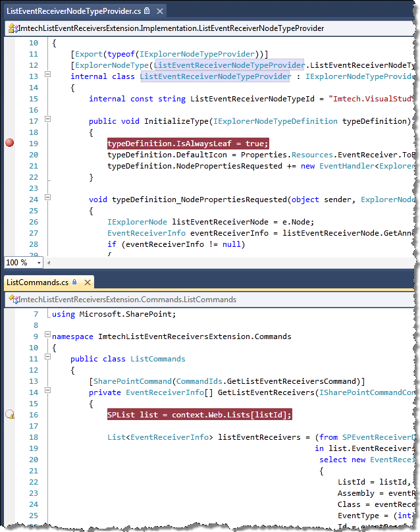Screen dimensions: 420x532
Task: Click the horizontal scrollbar left arrow
Action: pos(49,263)
